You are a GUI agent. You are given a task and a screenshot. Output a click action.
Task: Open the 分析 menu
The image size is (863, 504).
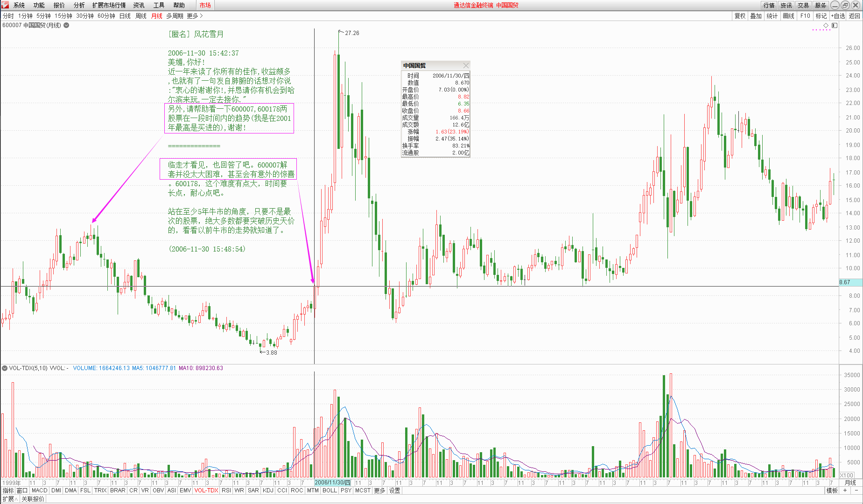79,5
